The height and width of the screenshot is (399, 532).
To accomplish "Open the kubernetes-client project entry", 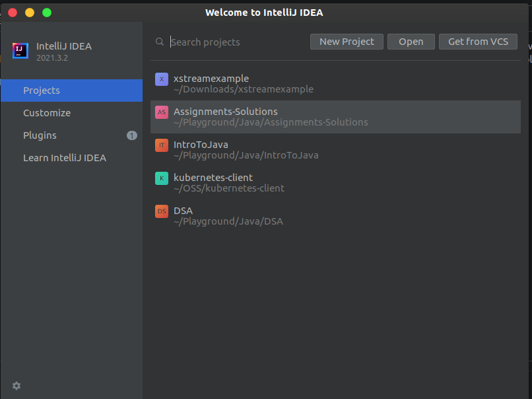I will click(x=335, y=183).
